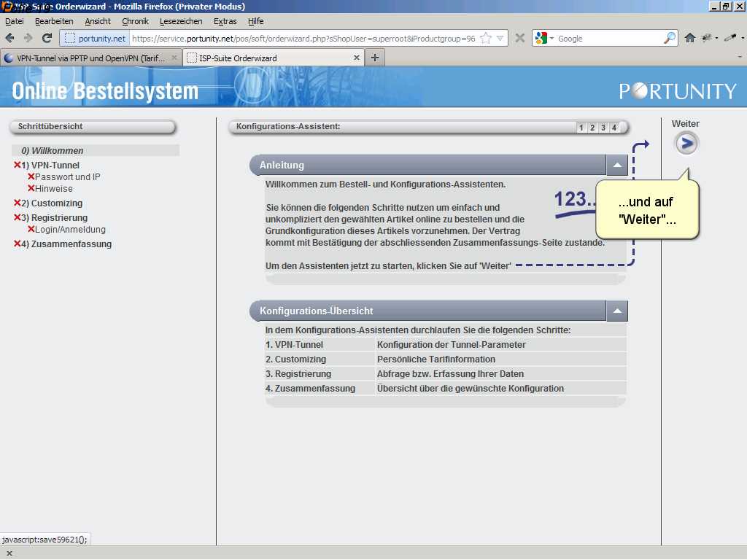Viewport: 747px width, 560px height.
Task: Jump to step 3 in the step indicator
Action: (x=603, y=128)
